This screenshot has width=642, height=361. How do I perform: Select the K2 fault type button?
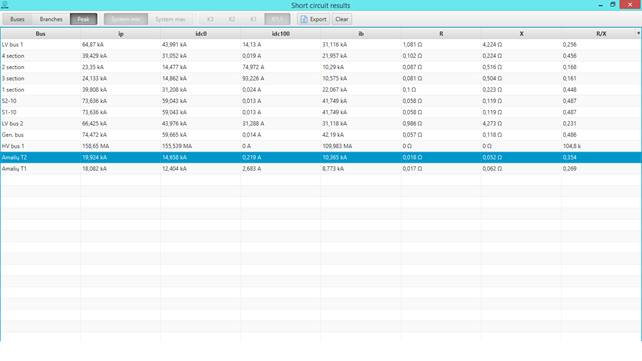point(232,19)
